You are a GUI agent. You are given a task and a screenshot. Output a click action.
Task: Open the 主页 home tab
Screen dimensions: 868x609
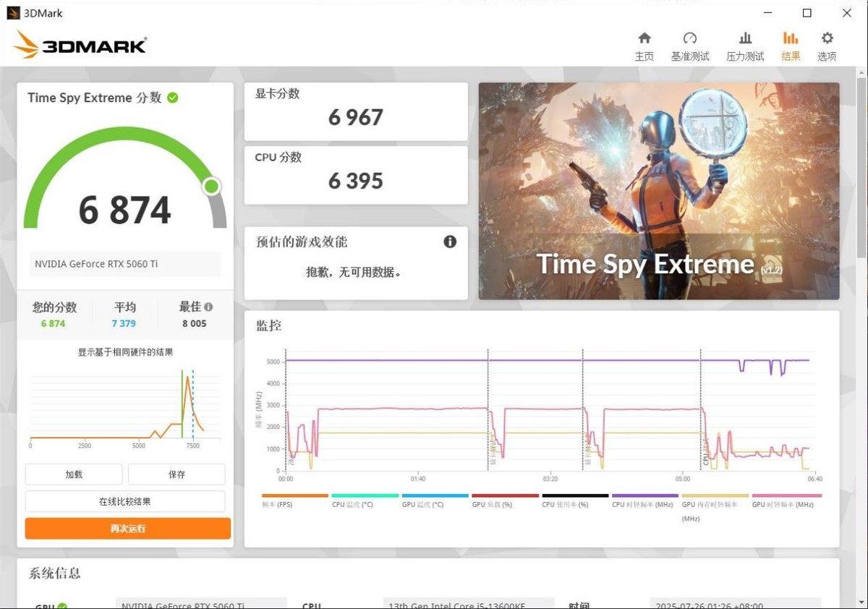pos(644,46)
